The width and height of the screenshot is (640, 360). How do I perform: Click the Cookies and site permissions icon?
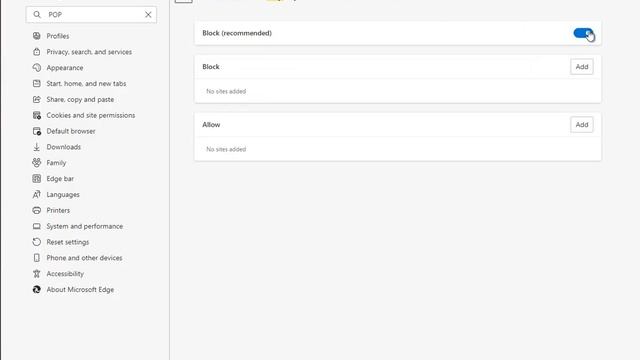pos(37,116)
